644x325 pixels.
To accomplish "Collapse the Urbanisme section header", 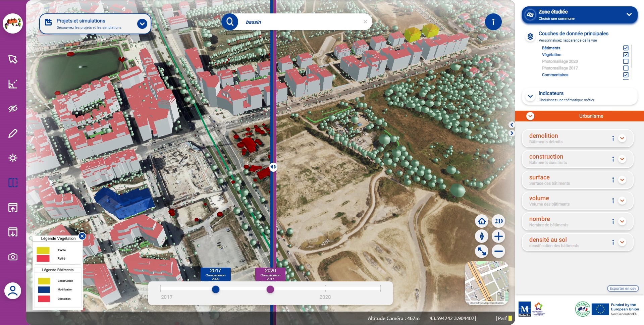I will pos(530,116).
